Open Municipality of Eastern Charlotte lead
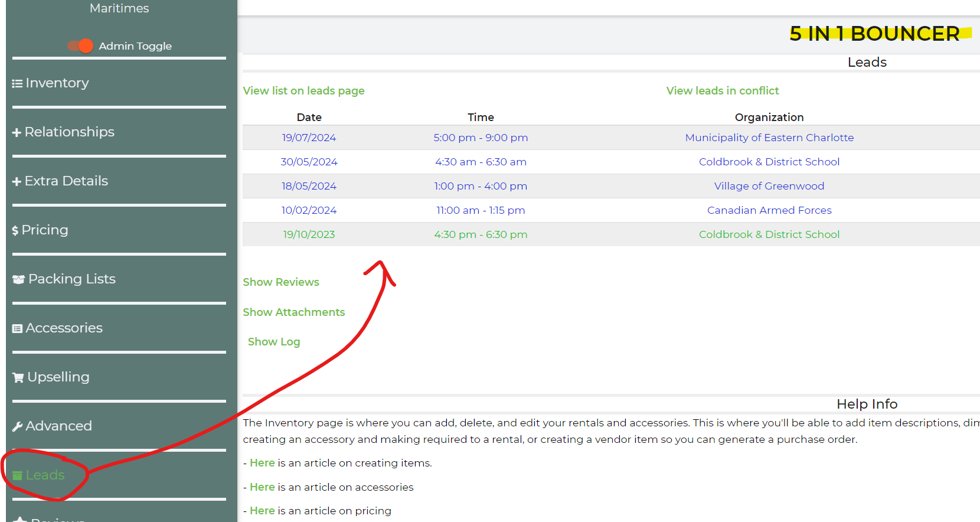 (x=769, y=138)
